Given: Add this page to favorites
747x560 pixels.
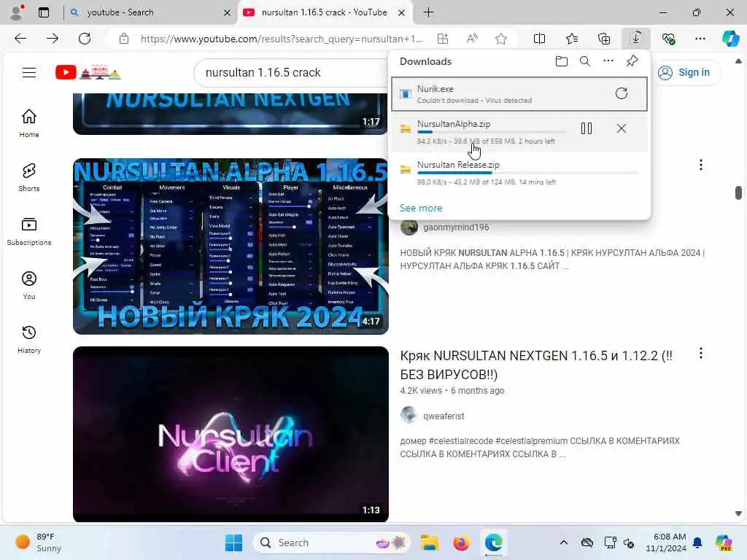Looking at the screenshot, I should tap(500, 39).
